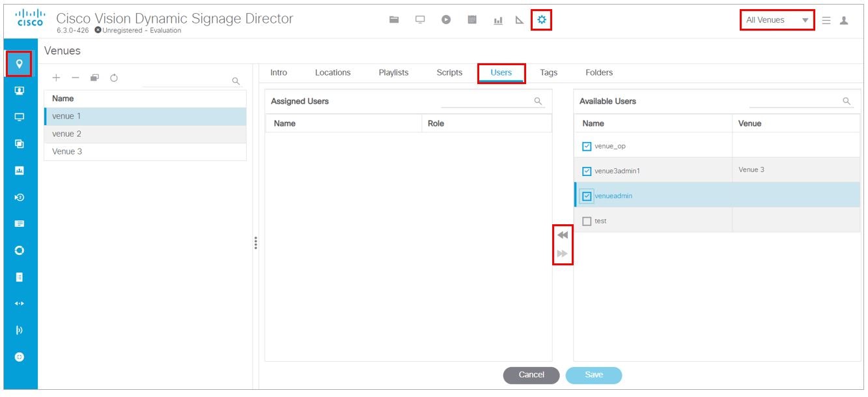Image resolution: width=868 pixels, height=397 pixels.
Task: Open the Library folder icon in toolbar
Action: point(394,20)
